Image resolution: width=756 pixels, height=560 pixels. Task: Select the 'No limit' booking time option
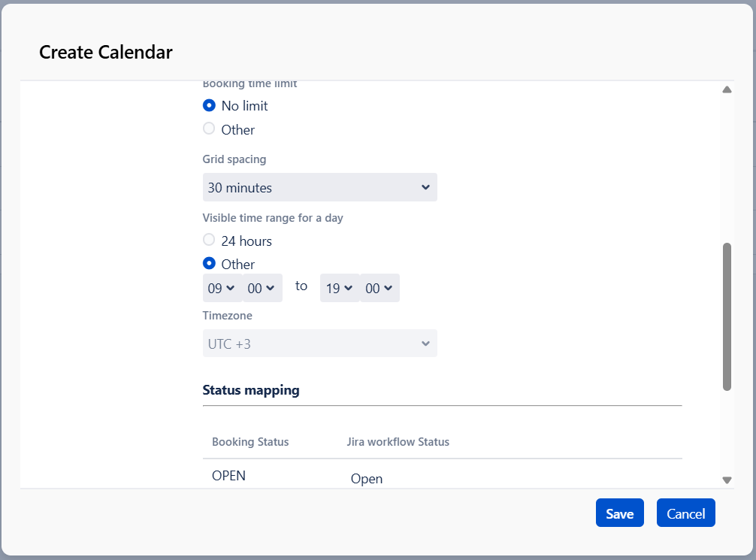click(x=210, y=106)
